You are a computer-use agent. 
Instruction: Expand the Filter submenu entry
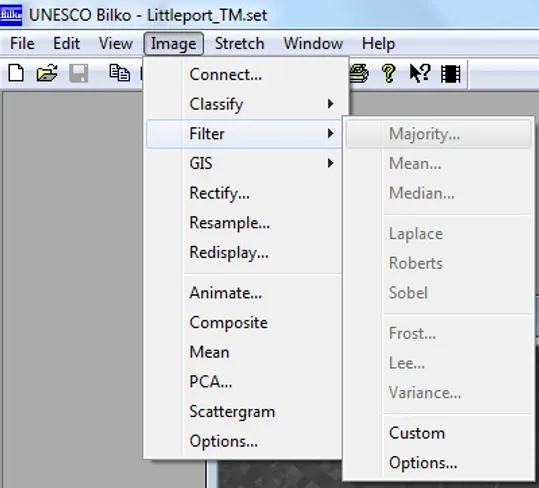244,134
